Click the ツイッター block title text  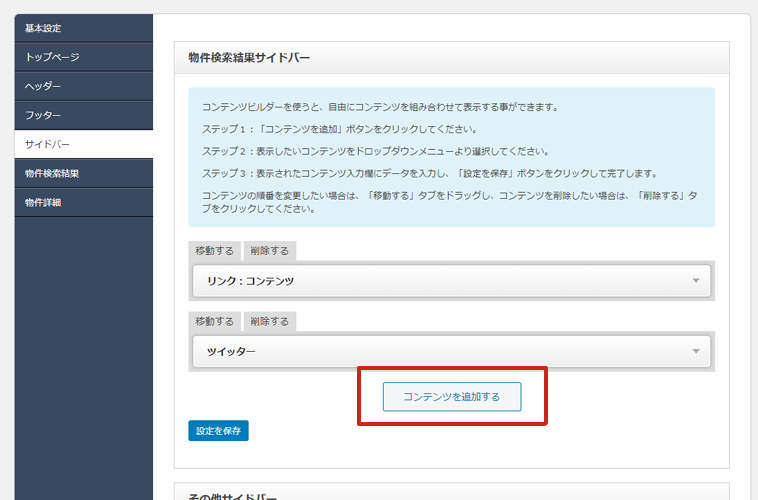231,351
